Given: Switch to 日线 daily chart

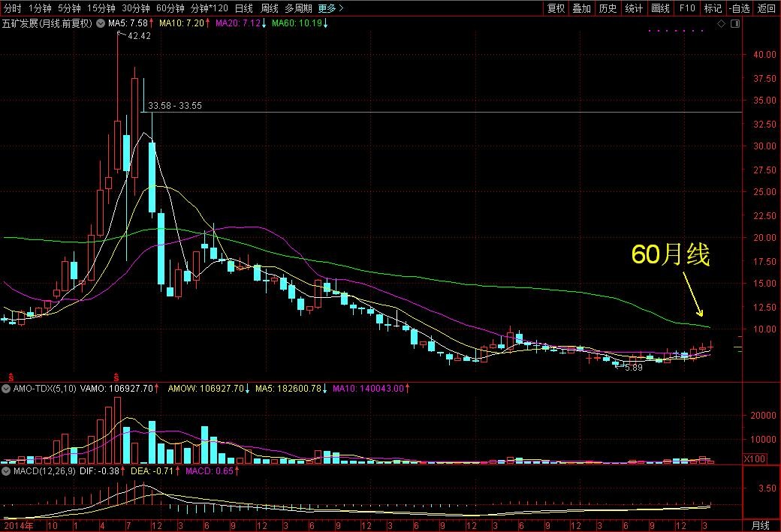Looking at the screenshot, I should click(243, 8).
